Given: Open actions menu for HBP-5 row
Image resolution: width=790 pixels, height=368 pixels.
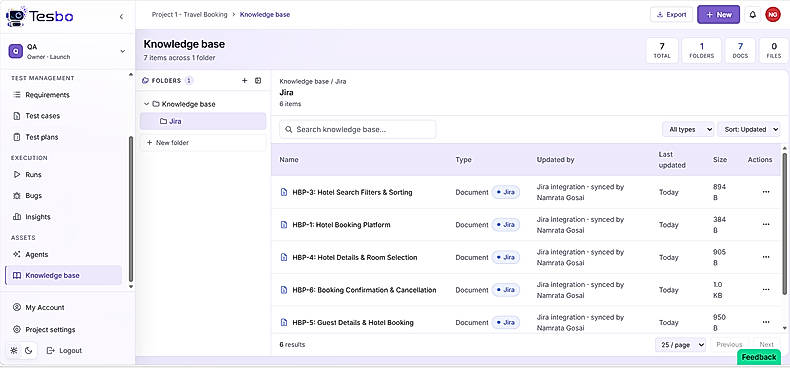Looking at the screenshot, I should click(766, 322).
